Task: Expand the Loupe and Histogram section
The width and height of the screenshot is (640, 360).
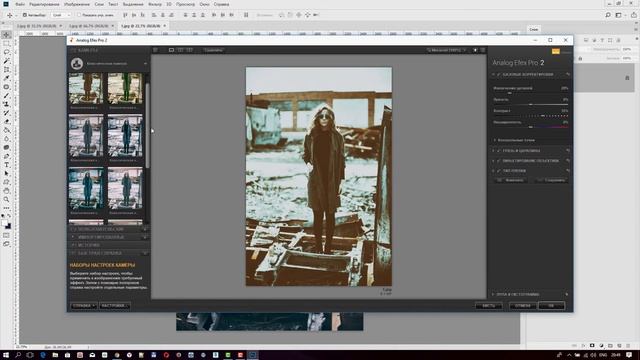Action: (493, 294)
